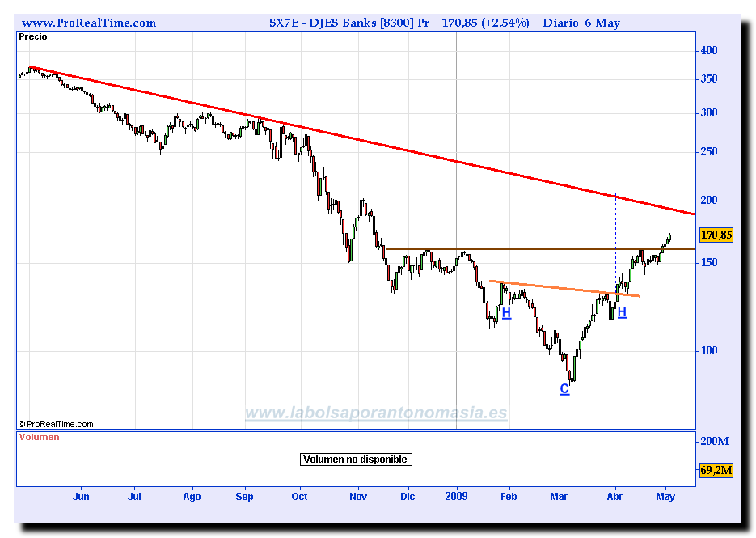Screen dimensions: 756x538
Task: Click the Oct month label
Action: 299,497
